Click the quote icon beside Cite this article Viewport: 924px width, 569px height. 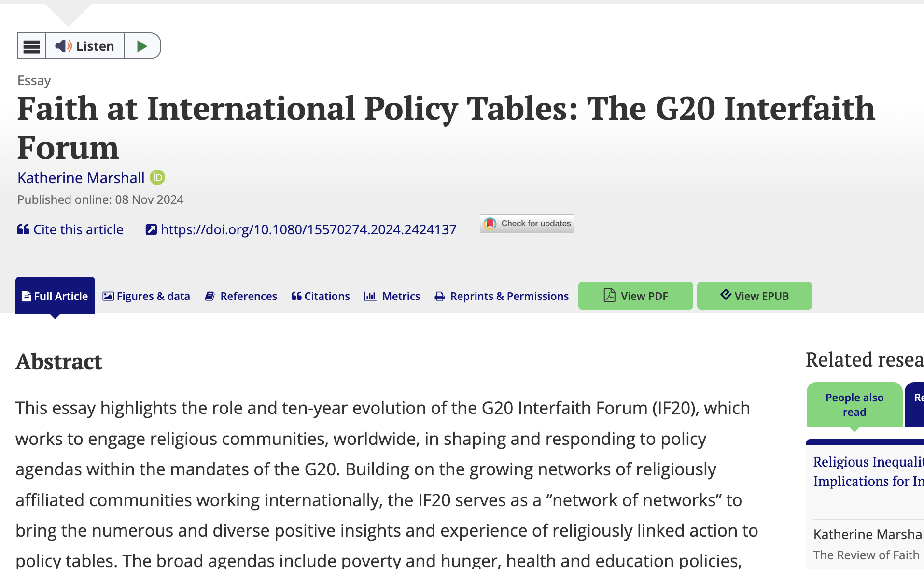(x=23, y=229)
